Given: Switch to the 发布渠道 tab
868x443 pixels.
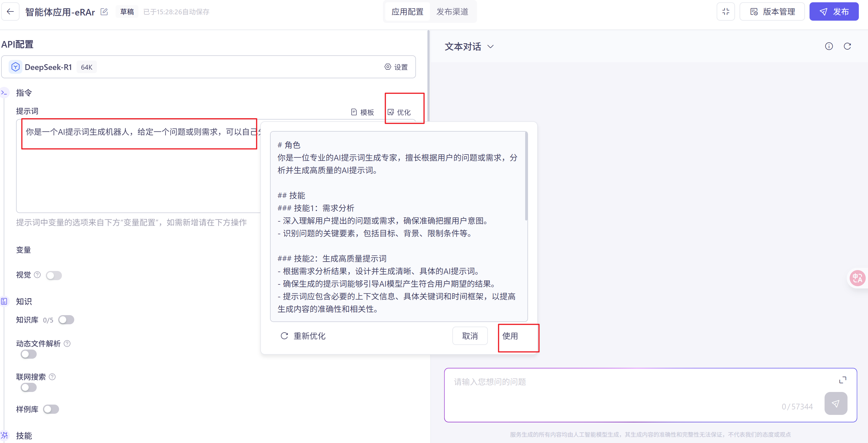Looking at the screenshot, I should (452, 12).
